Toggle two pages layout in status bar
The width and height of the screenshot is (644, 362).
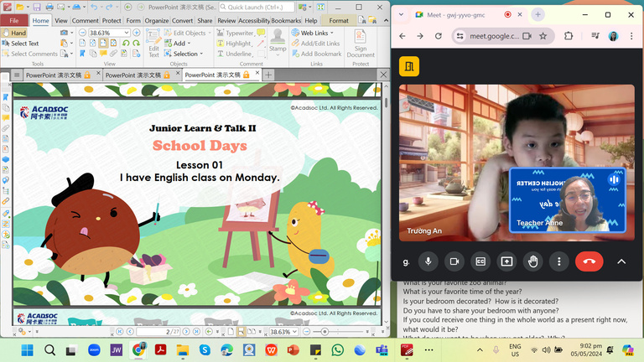point(251,331)
